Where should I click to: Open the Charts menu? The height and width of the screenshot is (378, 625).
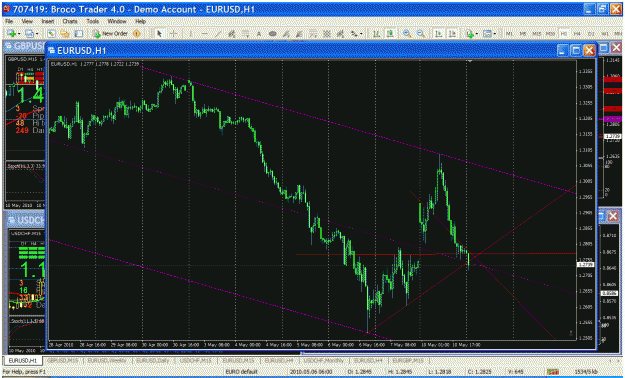coord(70,21)
